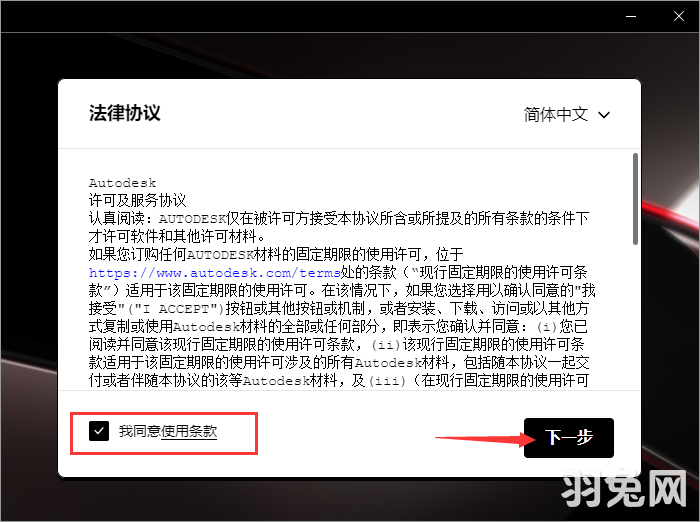Open the underlined 使用条款 link

[x=189, y=431]
